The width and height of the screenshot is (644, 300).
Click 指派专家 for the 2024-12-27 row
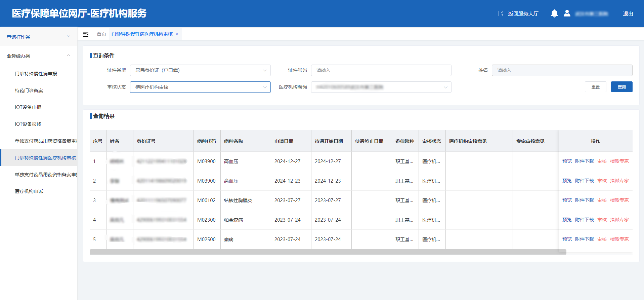(619, 161)
